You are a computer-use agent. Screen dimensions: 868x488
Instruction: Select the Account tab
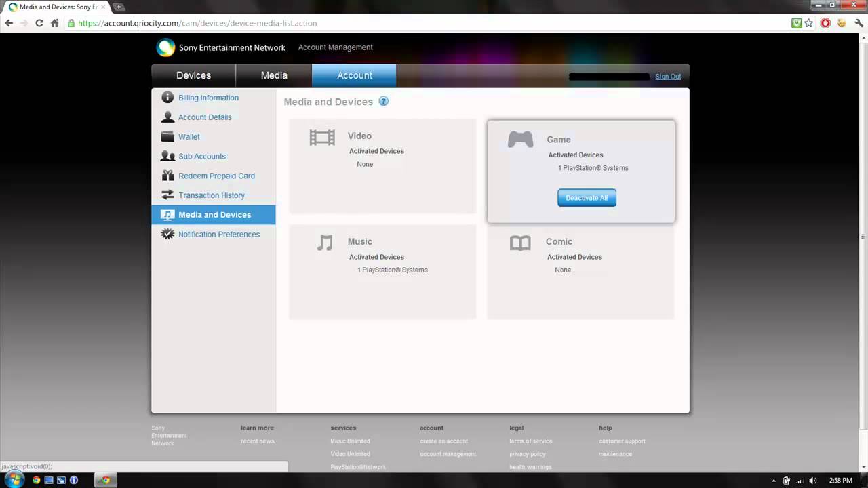pyautogui.click(x=355, y=75)
